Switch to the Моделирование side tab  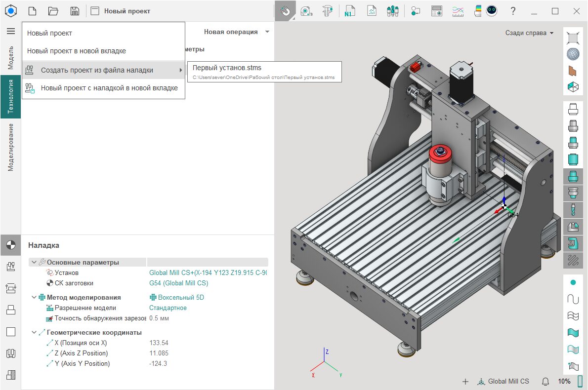(11, 147)
